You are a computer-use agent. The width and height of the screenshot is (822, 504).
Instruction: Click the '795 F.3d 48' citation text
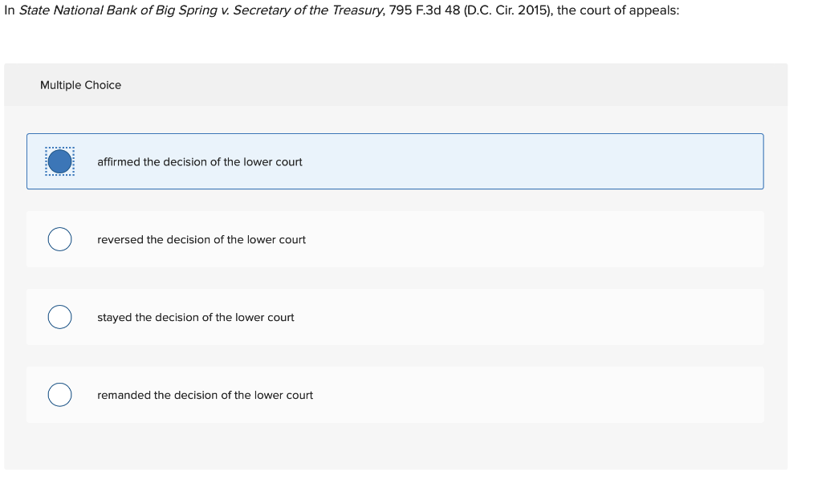coord(425,11)
